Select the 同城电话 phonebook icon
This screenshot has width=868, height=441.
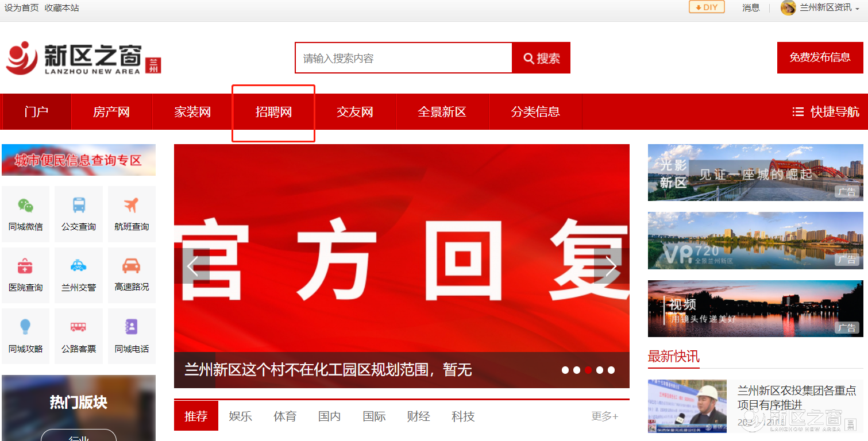pyautogui.click(x=132, y=327)
